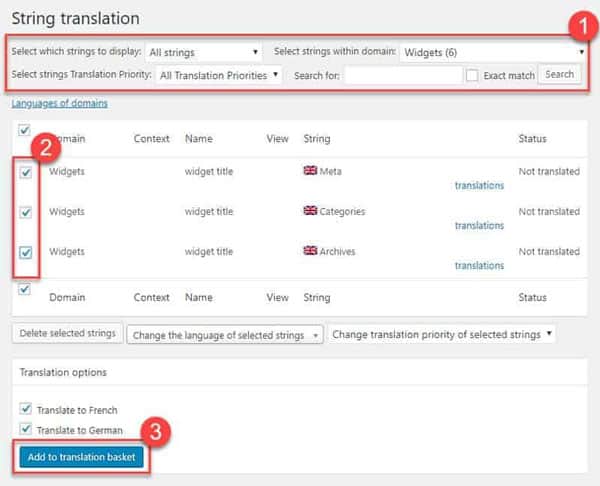Open the All Translation Priorities dropdown
This screenshot has height=486, width=600.
(220, 75)
